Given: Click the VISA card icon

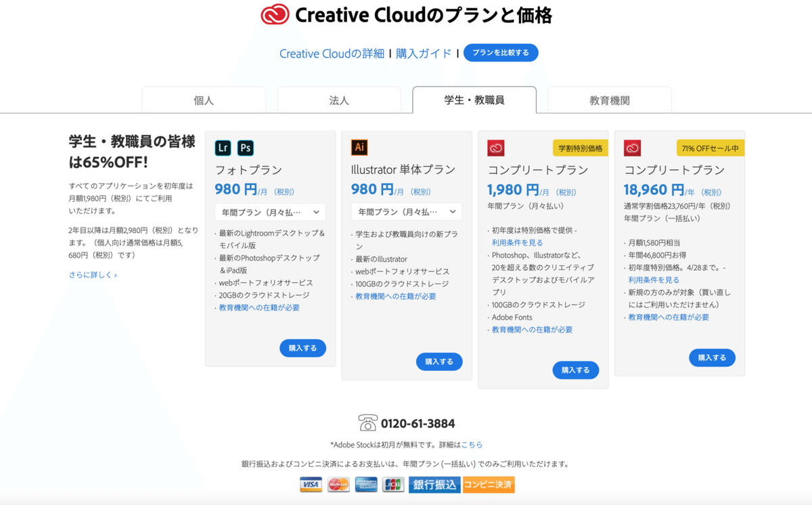Looking at the screenshot, I should point(311,485).
